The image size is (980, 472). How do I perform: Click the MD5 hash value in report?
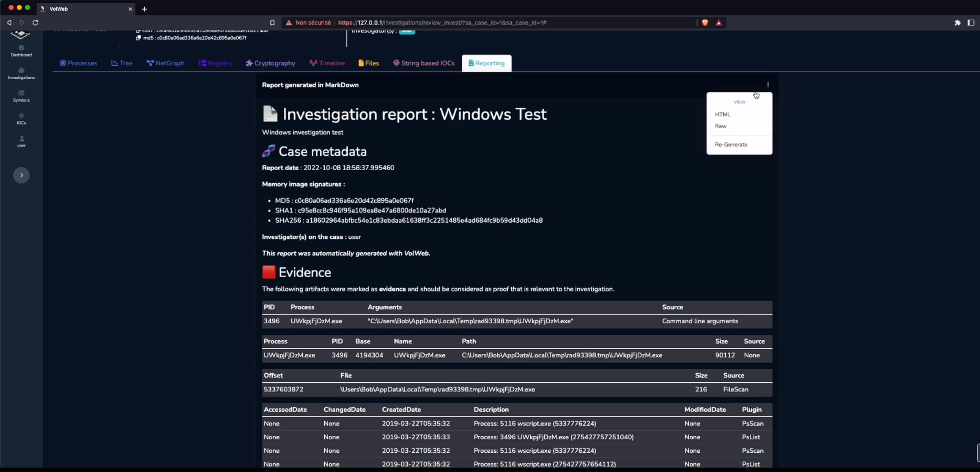pyautogui.click(x=354, y=201)
